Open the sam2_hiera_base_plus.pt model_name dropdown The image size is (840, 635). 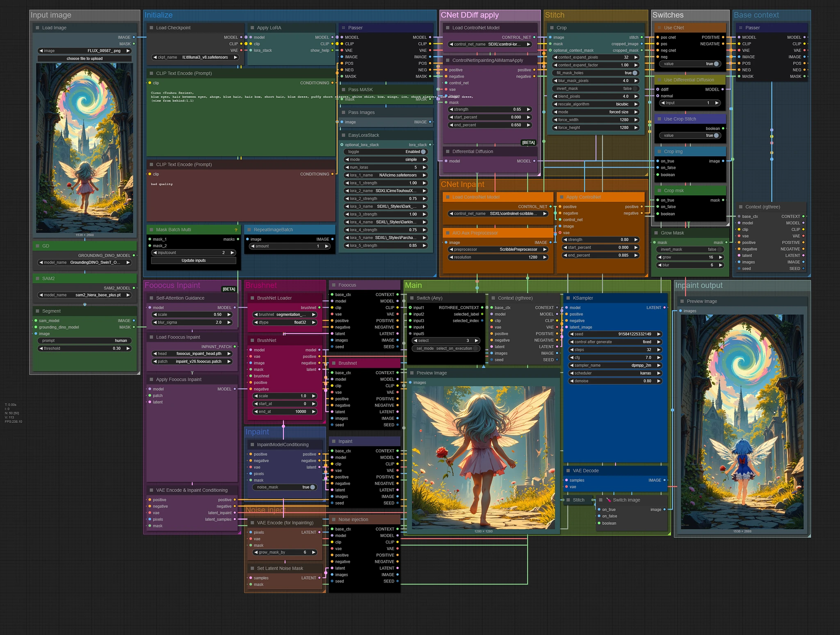(84, 295)
